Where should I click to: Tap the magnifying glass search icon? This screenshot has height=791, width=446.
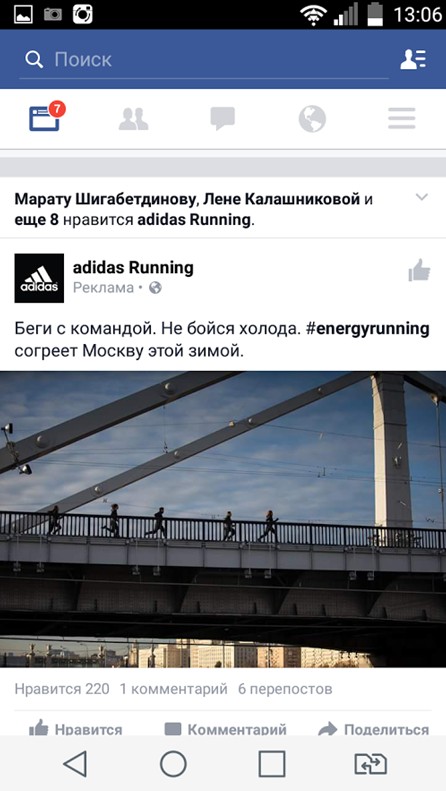coord(34,60)
